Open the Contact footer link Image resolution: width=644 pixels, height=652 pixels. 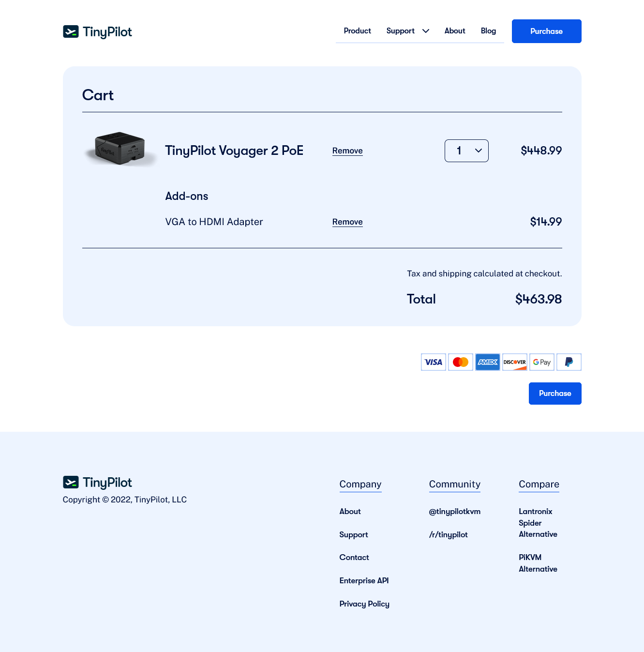[x=354, y=558]
